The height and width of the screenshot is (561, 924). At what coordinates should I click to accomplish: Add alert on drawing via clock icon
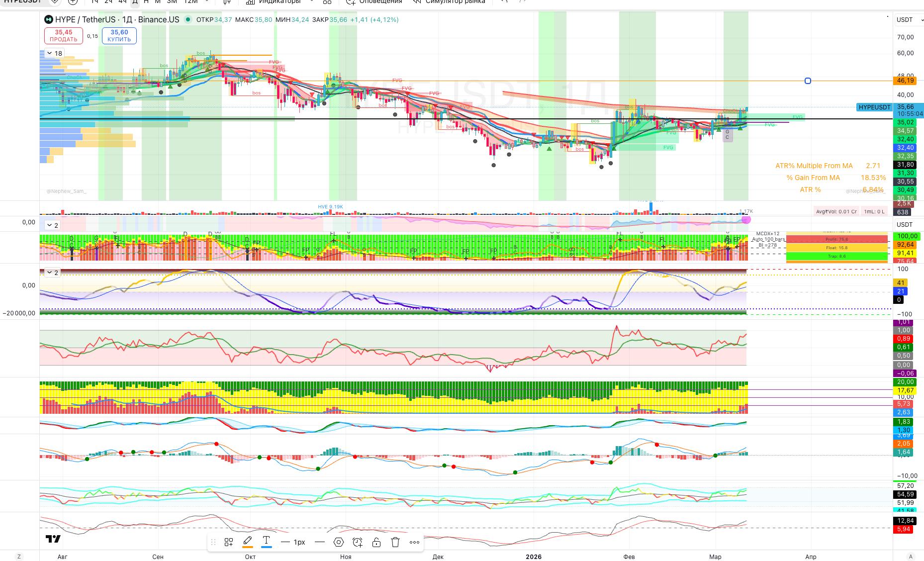tap(358, 542)
